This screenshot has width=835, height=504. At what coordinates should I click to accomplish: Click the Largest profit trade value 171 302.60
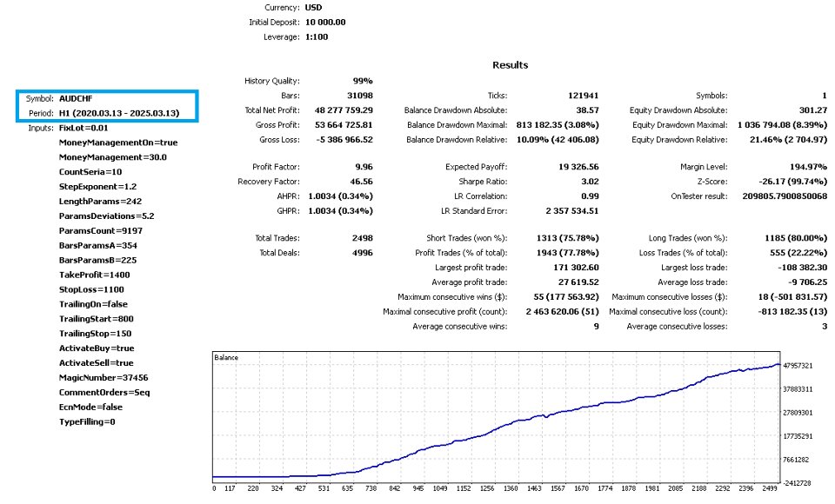coord(576,268)
